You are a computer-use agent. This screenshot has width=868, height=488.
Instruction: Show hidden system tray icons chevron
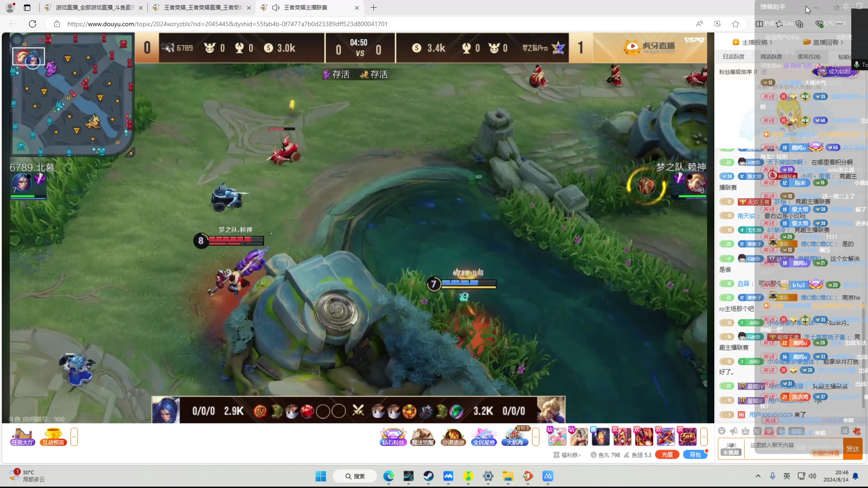click(x=758, y=476)
